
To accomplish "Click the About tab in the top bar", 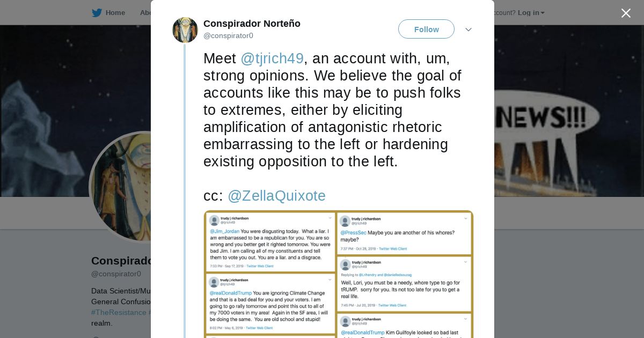I will [145, 13].
